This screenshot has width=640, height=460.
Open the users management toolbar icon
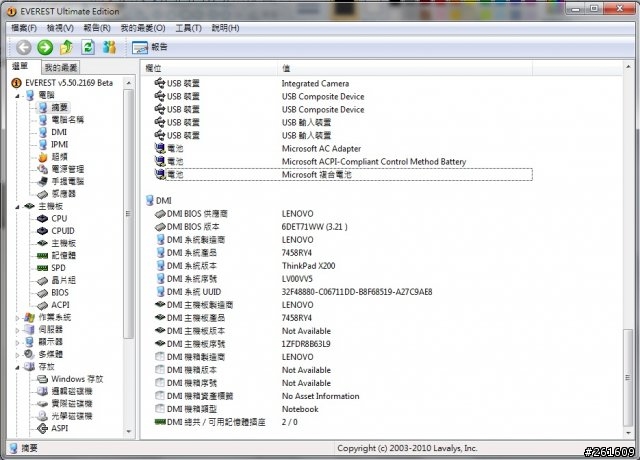point(109,47)
